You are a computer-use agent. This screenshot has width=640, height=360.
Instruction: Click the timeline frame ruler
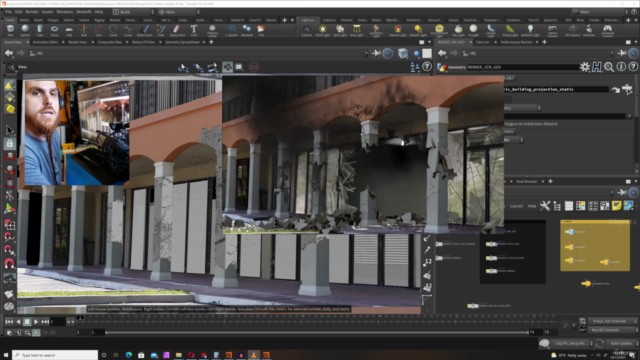click(316, 318)
